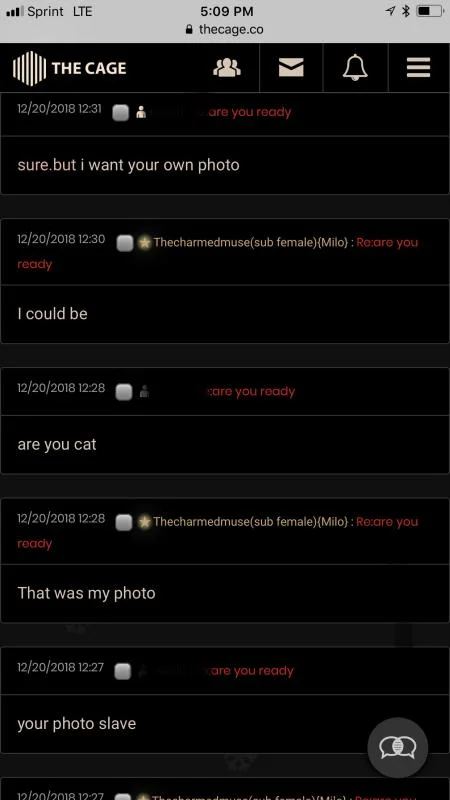
Task: Click The Cage logo
Action: (x=69, y=68)
